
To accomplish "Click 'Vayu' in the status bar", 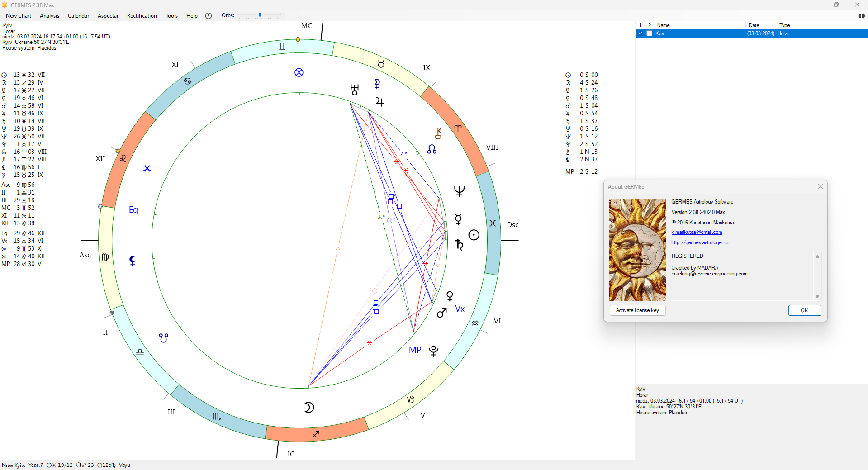I will pyautogui.click(x=124, y=465).
